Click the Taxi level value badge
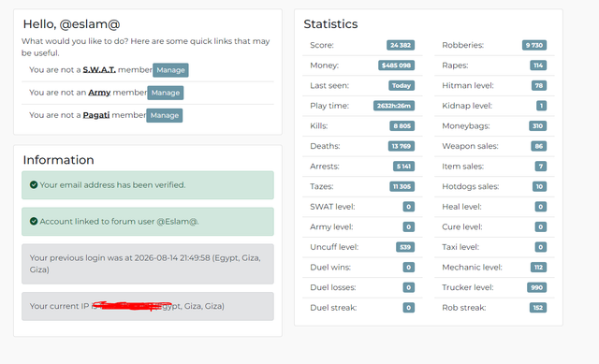 click(541, 247)
